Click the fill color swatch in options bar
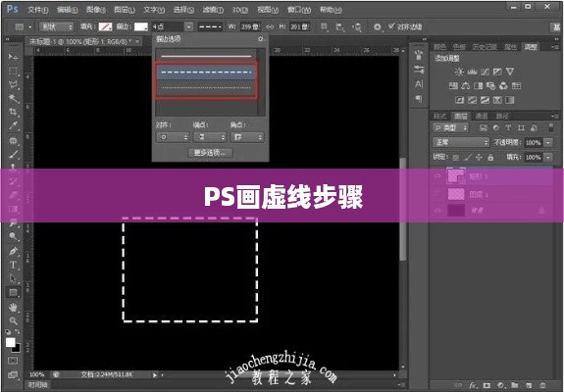The width and height of the screenshot is (564, 392). click(x=105, y=26)
